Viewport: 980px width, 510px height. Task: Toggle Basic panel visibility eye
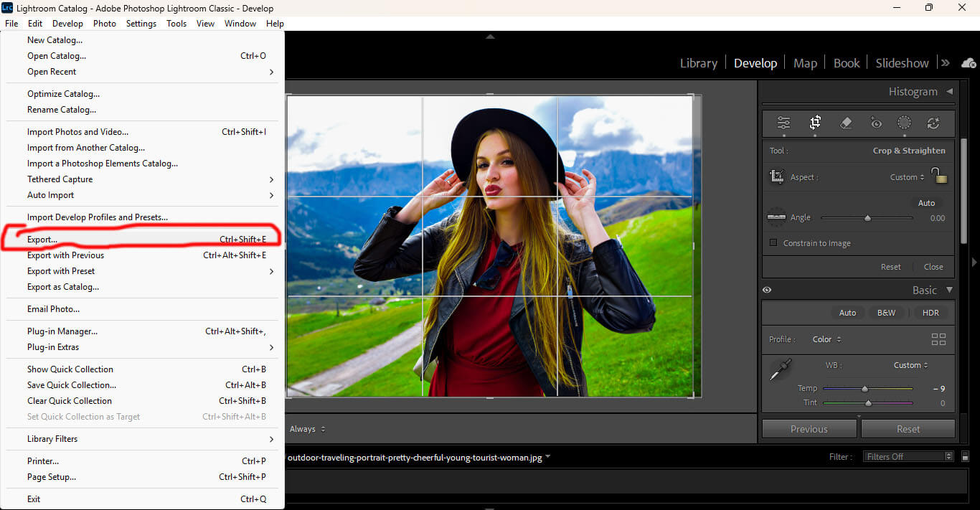point(767,290)
